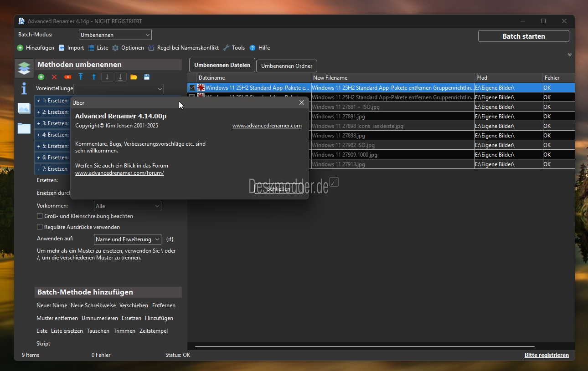
Task: Add a method with green plus icon
Action: click(x=41, y=77)
